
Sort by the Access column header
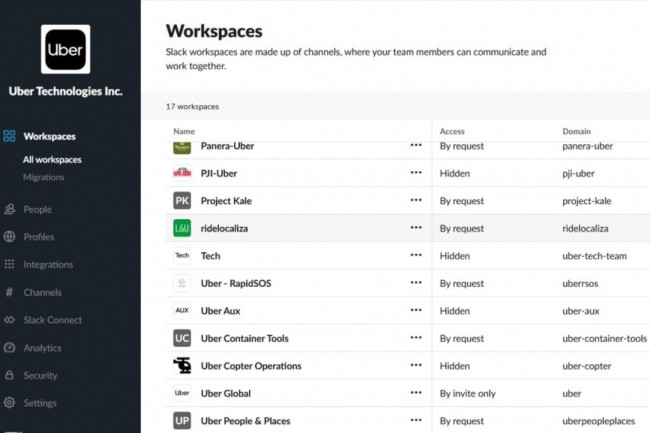[452, 131]
